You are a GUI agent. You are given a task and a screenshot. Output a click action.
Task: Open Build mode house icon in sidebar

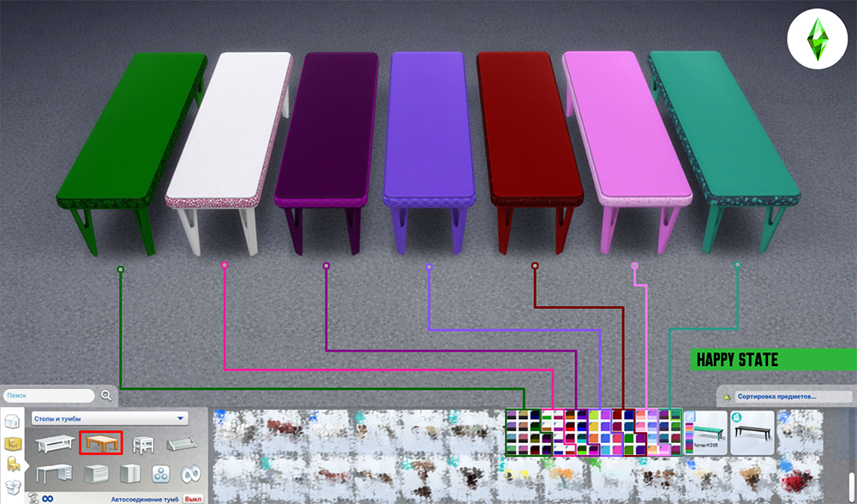pyautogui.click(x=12, y=422)
